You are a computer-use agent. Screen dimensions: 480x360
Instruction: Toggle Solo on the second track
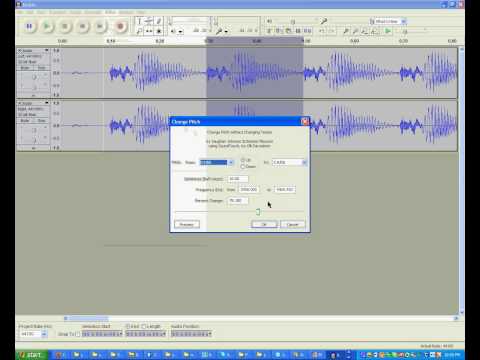[x=41, y=120]
